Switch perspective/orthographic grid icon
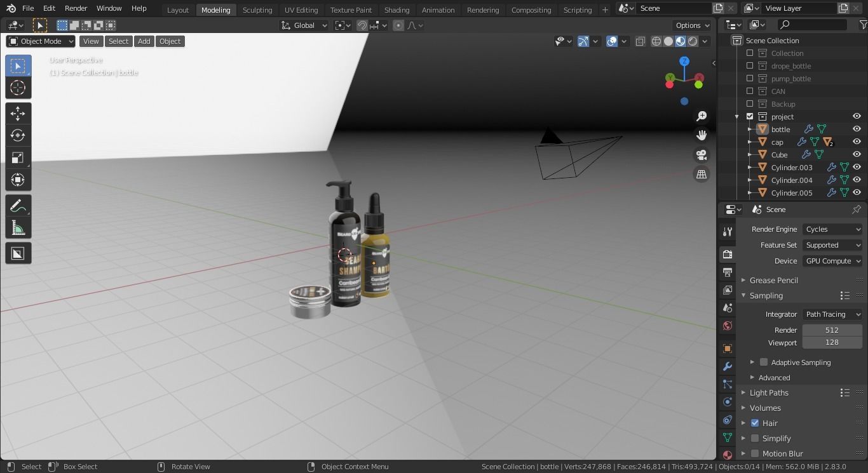The image size is (868, 473). pos(702,174)
